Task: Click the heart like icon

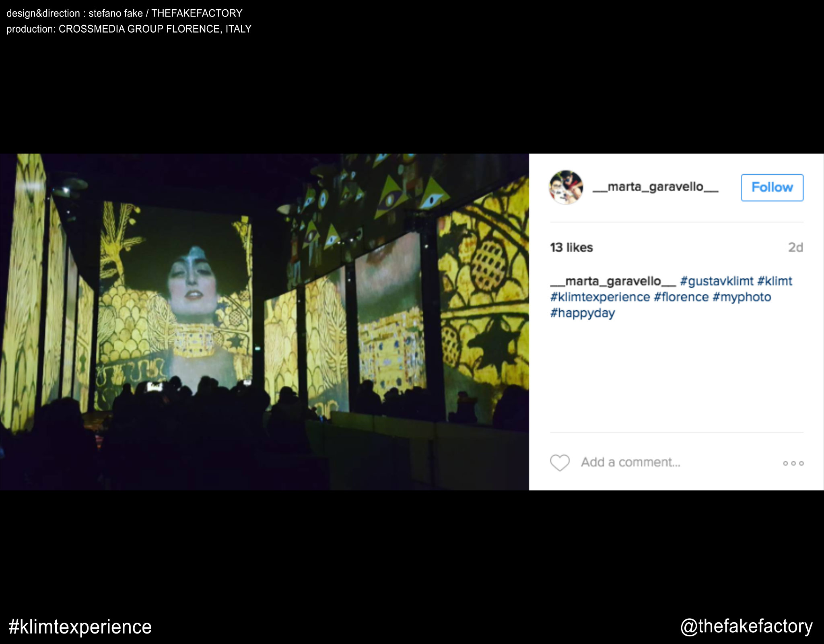Action: click(560, 462)
